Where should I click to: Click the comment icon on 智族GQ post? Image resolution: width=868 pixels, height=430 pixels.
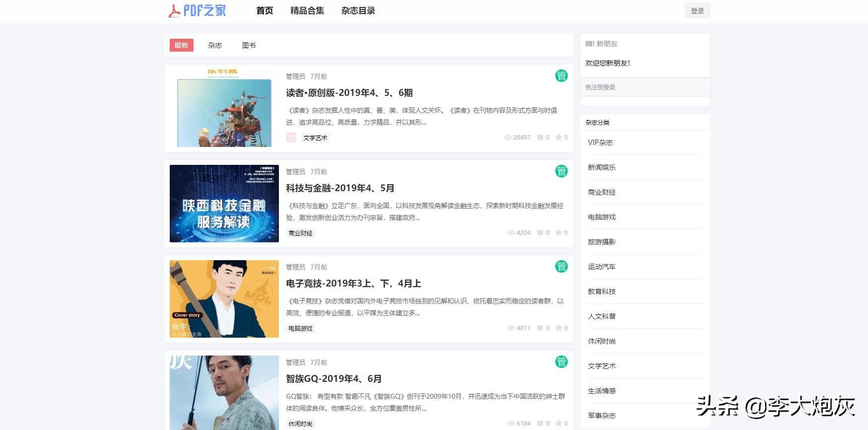tap(540, 424)
